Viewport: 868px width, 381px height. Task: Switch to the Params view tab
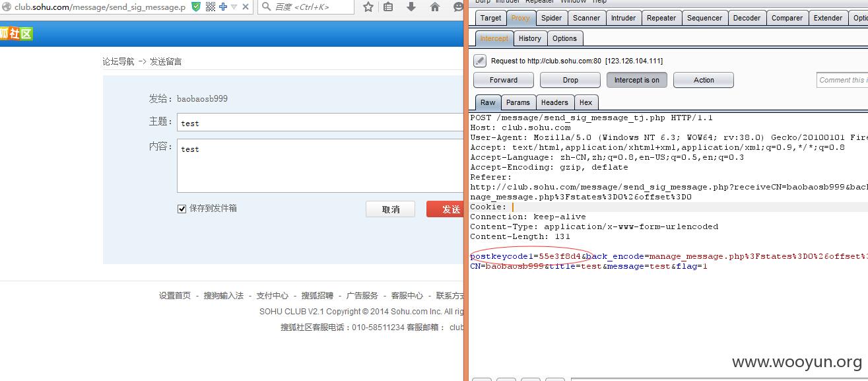pyautogui.click(x=518, y=102)
